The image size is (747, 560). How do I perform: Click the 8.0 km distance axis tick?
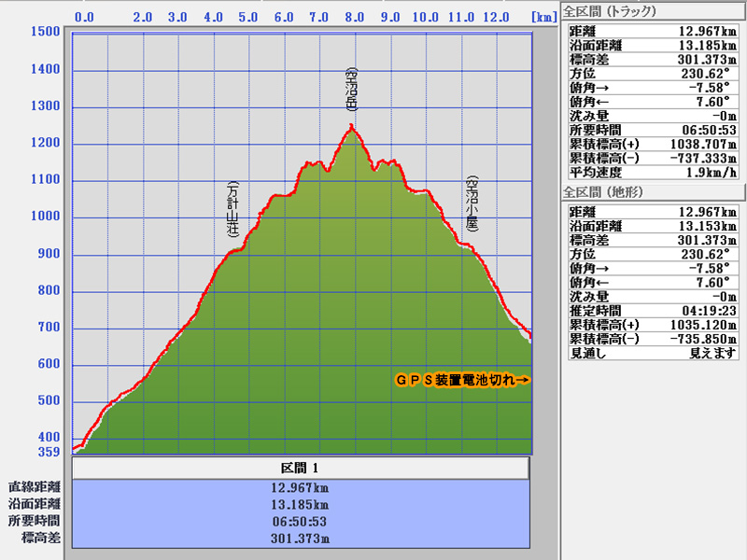pyautogui.click(x=354, y=17)
